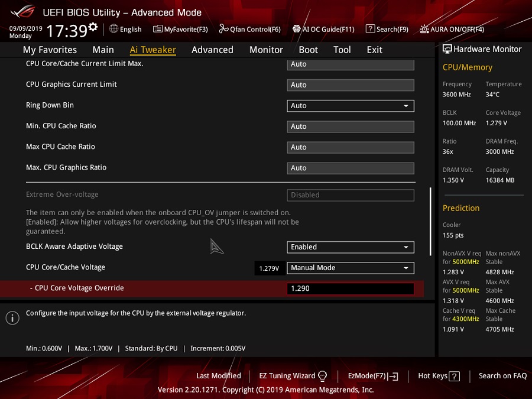Click the ROG logo icon
The image size is (532, 399).
tap(22, 11)
